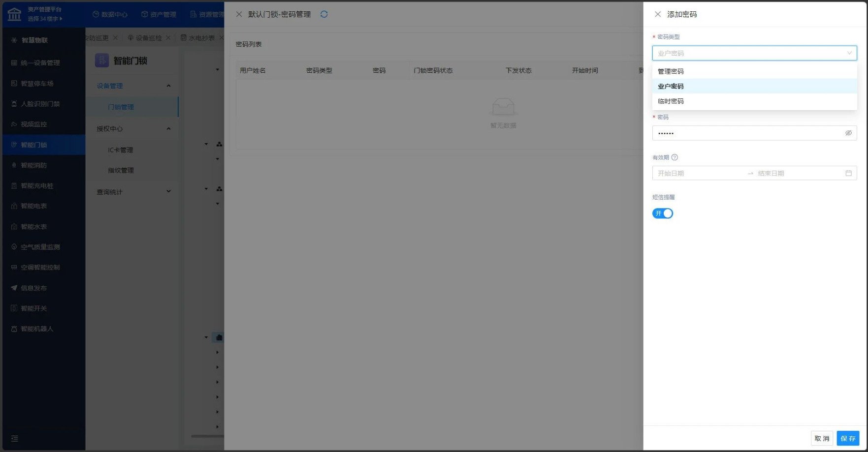Click the 智能门锁 module icon
This screenshot has height=452, width=868.
click(x=102, y=60)
